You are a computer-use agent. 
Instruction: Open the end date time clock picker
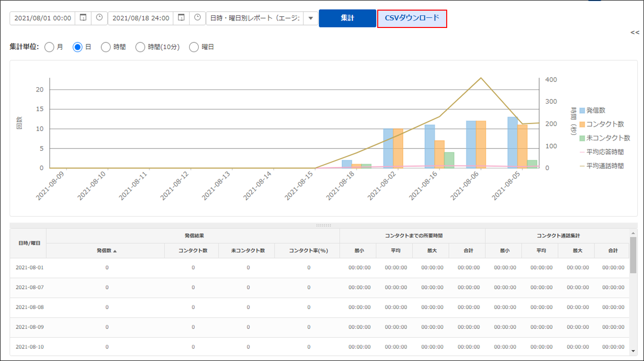pyautogui.click(x=197, y=18)
